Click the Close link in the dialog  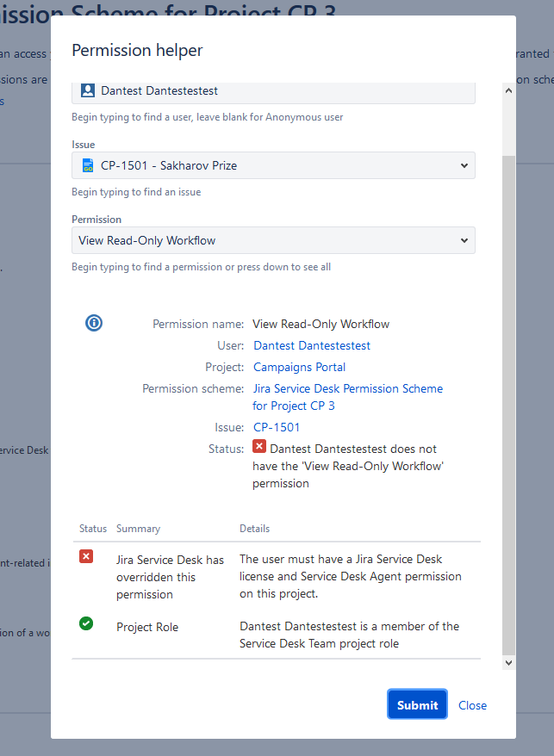tap(472, 705)
